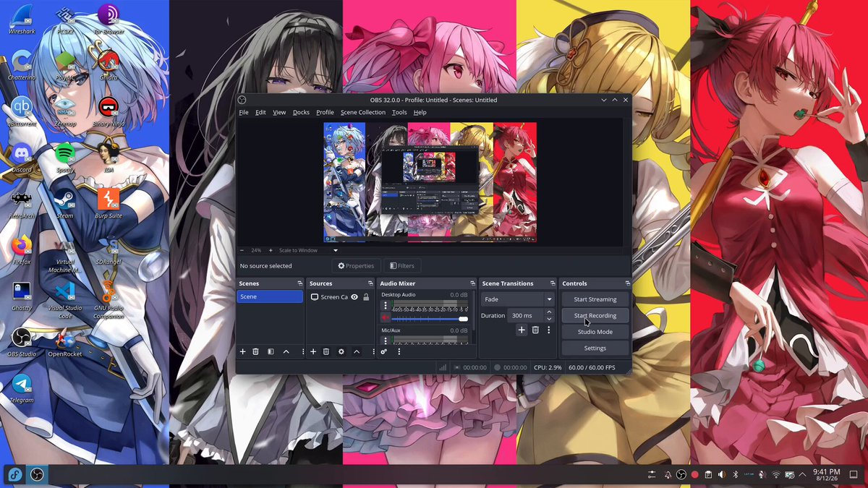Screen dimensions: 868x488
Task: Open OBS Settings button
Action: 595,348
